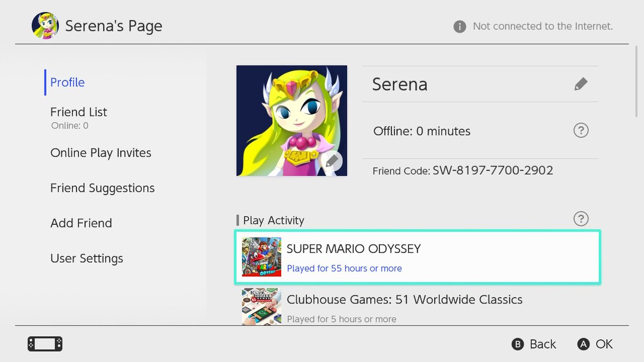Viewport: 644px width, 362px height.
Task: Click Serena's small avatar in the header
Action: [x=45, y=26]
